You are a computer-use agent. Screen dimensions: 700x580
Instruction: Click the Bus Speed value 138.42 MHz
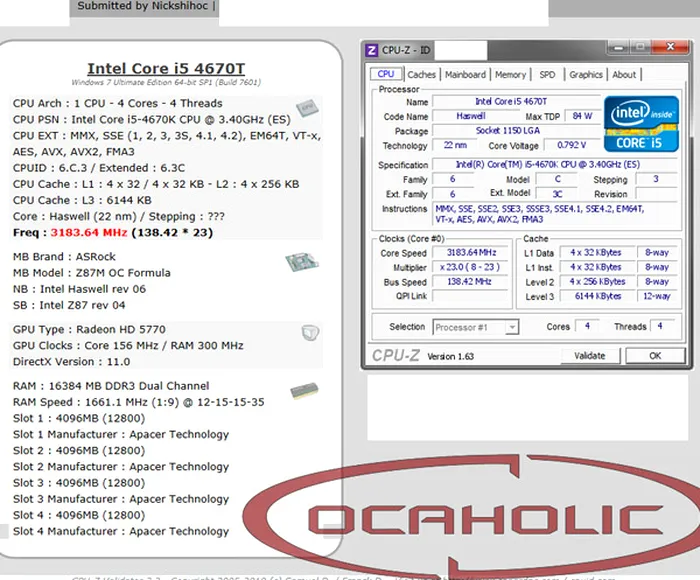click(x=471, y=282)
